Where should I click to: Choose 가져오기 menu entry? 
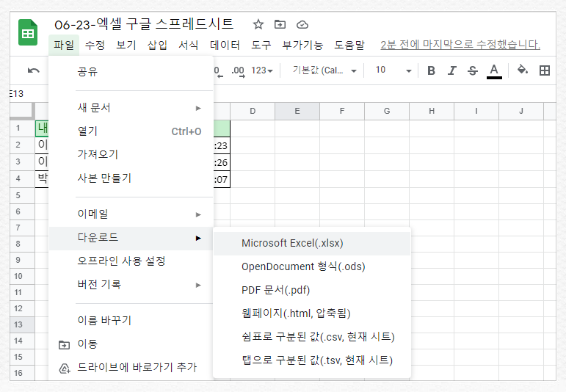coord(131,154)
